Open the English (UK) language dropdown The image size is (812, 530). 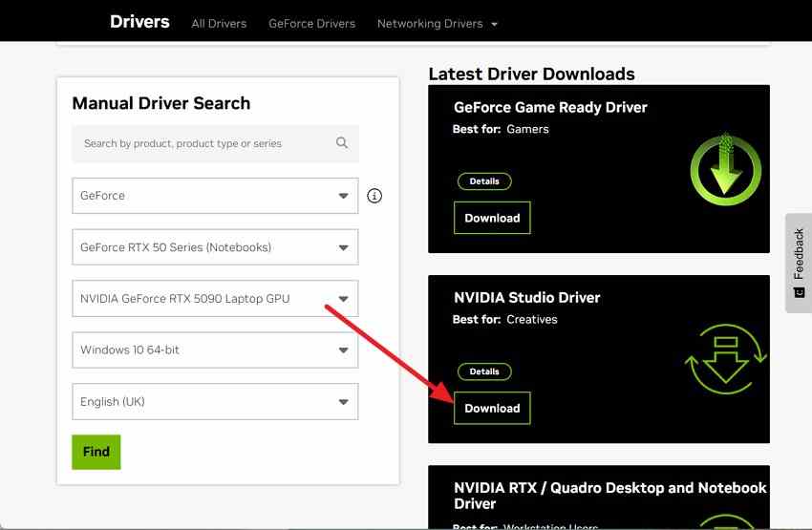click(215, 402)
